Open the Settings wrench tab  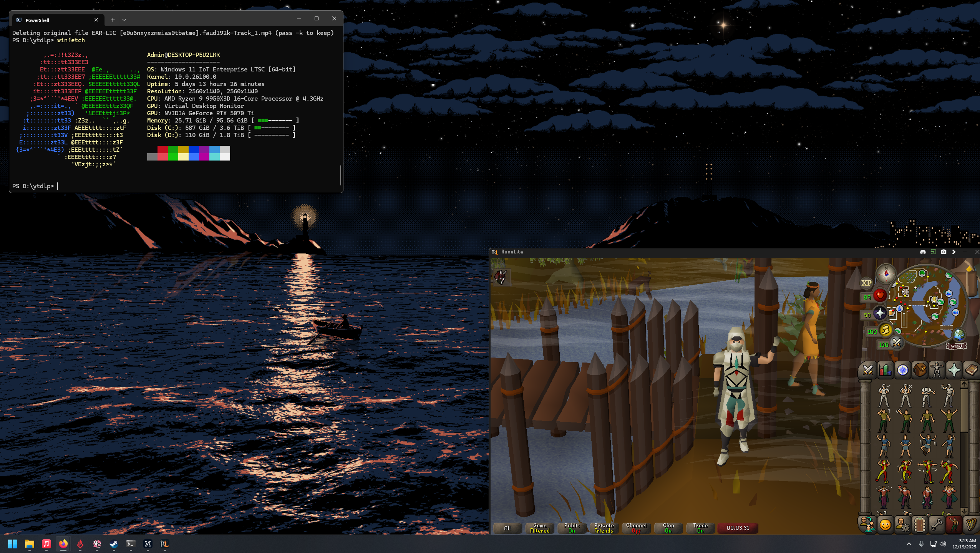coord(937,525)
